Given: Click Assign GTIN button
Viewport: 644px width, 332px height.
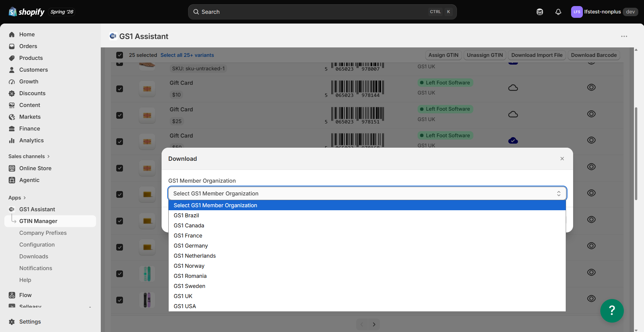Looking at the screenshot, I should [443, 55].
